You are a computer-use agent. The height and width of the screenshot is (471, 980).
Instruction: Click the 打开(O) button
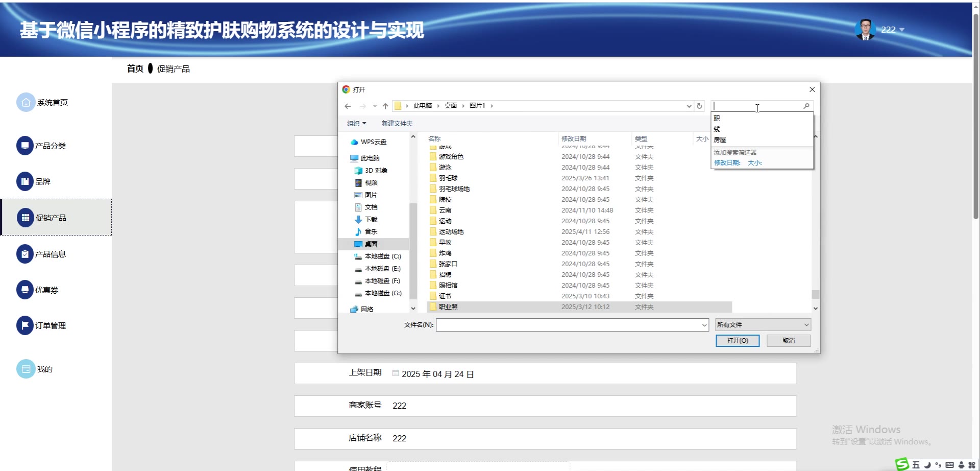click(738, 341)
